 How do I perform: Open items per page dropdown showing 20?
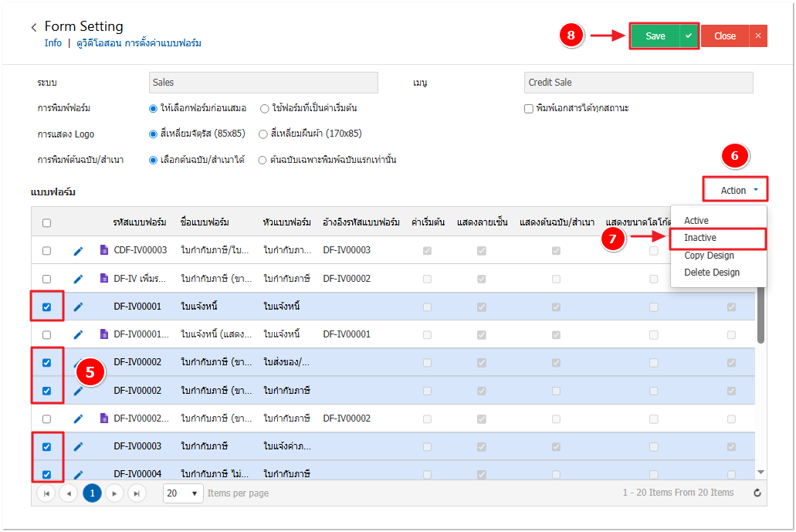click(183, 493)
